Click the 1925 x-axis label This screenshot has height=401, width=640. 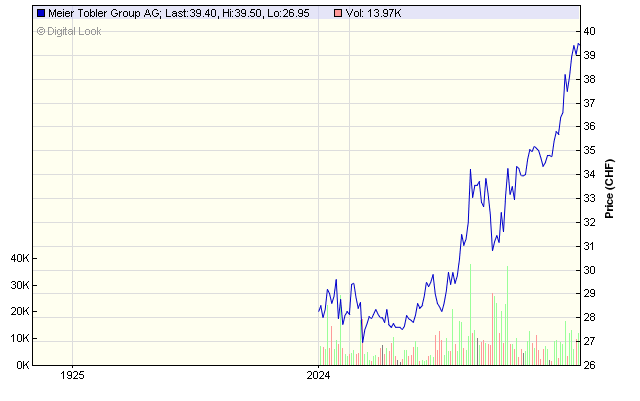coord(72,375)
